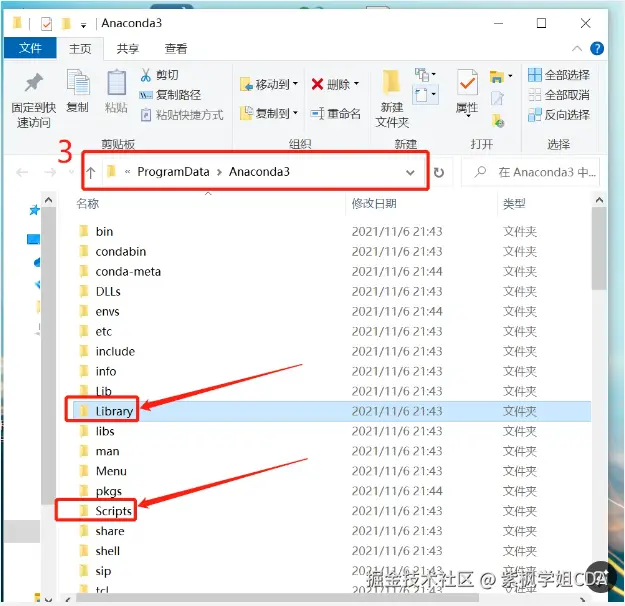Viewport: 625px width, 606px height.
Task: Click the Back navigation arrow
Action: [x=22, y=172]
